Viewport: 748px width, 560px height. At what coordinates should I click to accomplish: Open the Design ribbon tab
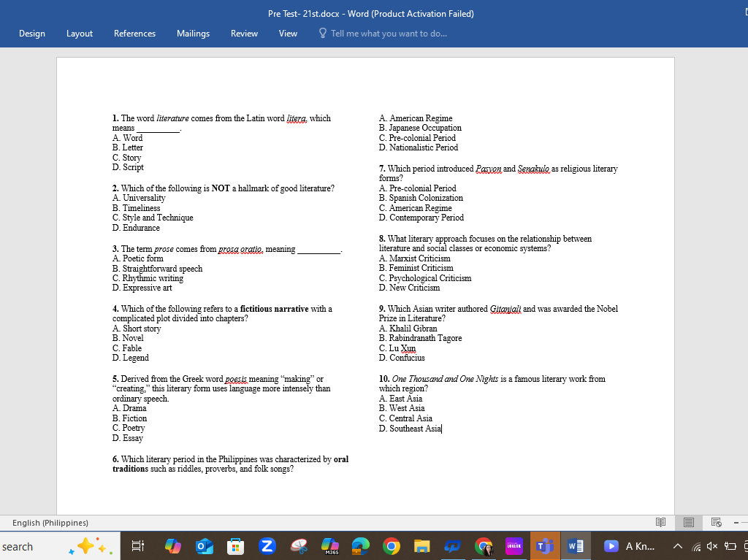click(32, 34)
